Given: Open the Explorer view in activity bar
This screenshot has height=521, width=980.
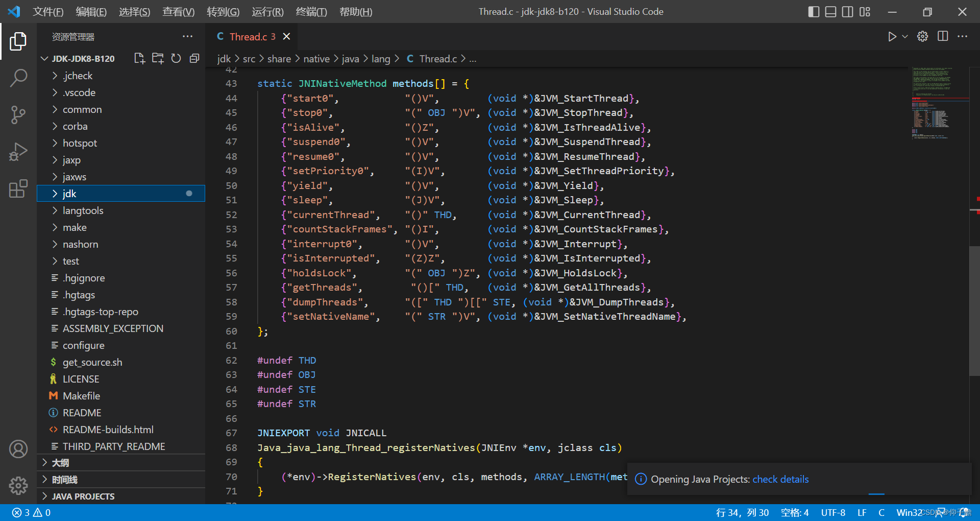Looking at the screenshot, I should click(18, 41).
